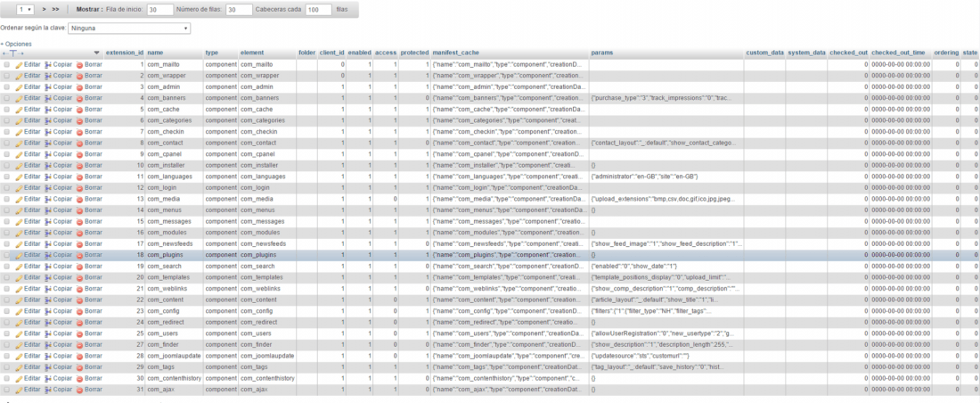
Task: Go to next page with > button
Action: point(45,10)
